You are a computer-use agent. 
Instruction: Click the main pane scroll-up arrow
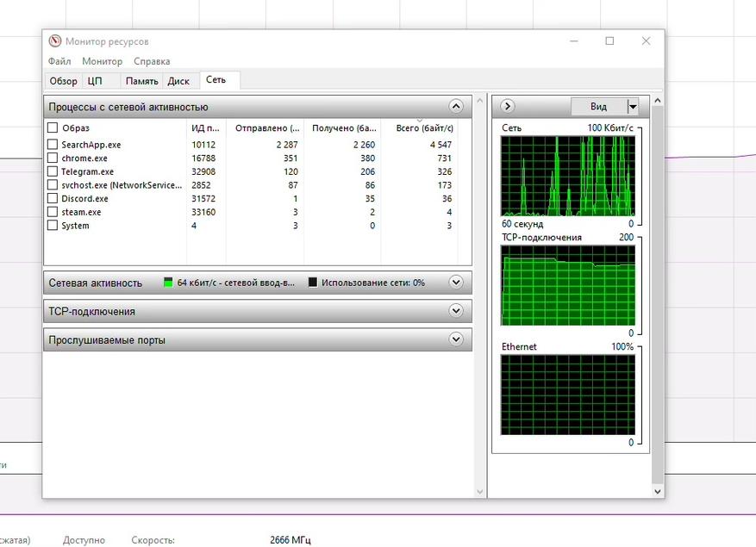[x=480, y=100]
